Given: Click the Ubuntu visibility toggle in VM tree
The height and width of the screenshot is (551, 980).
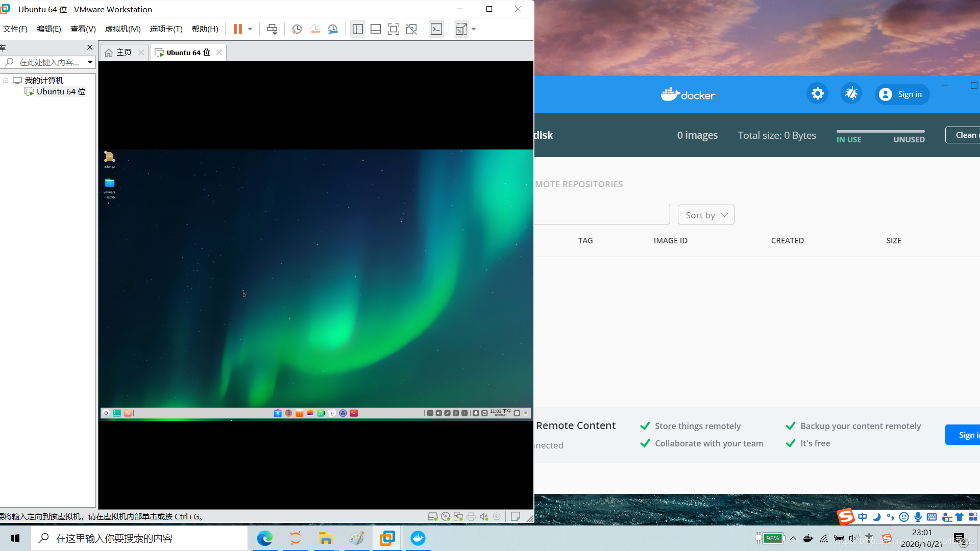Looking at the screenshot, I should [x=6, y=80].
